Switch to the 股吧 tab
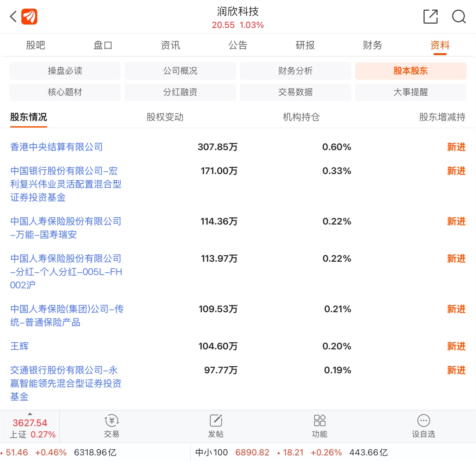 tap(36, 45)
